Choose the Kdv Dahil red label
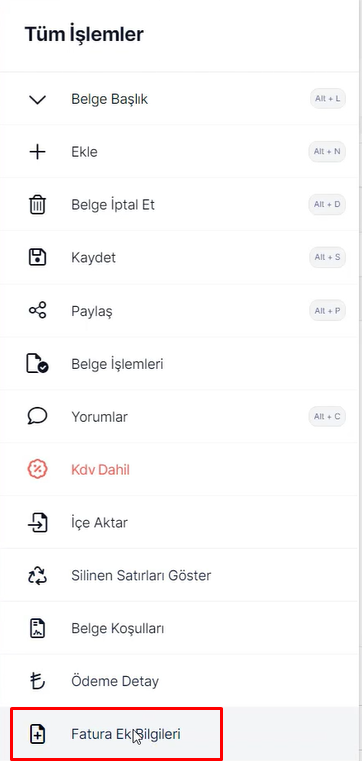 (100, 470)
